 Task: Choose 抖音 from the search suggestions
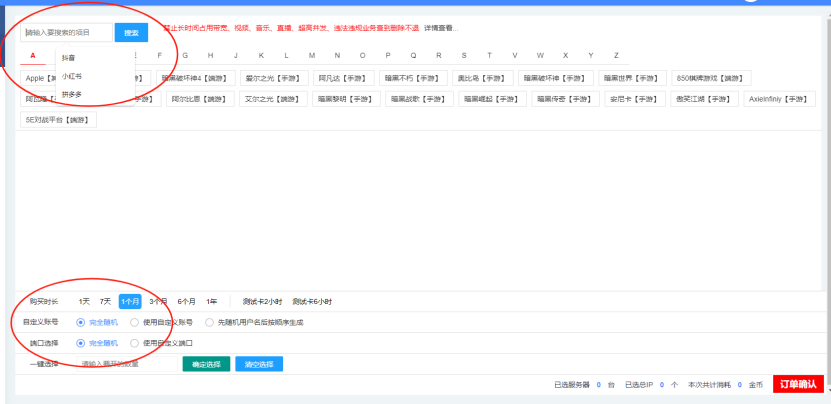pyautogui.click(x=68, y=57)
